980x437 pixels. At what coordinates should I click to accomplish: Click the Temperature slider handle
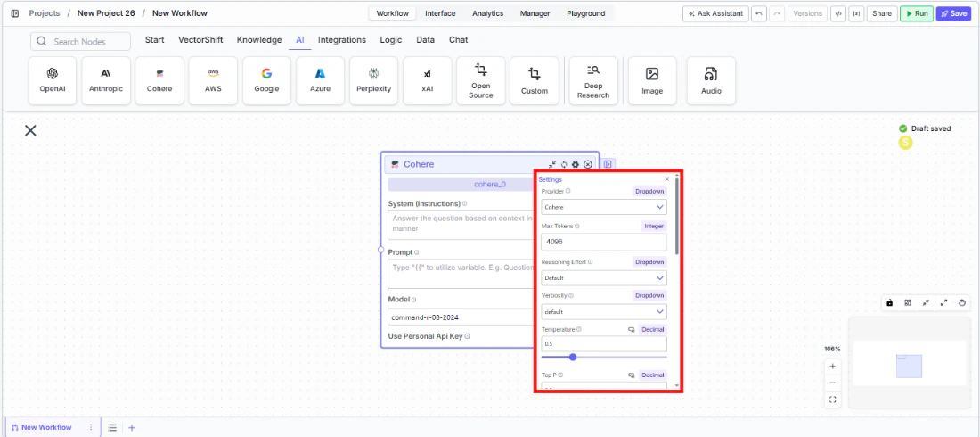(x=573, y=357)
